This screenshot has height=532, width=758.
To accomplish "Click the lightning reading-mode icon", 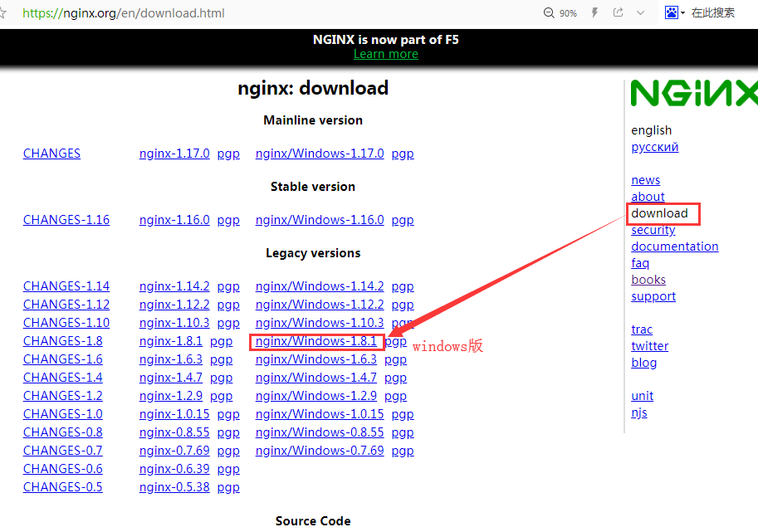I will [x=593, y=12].
